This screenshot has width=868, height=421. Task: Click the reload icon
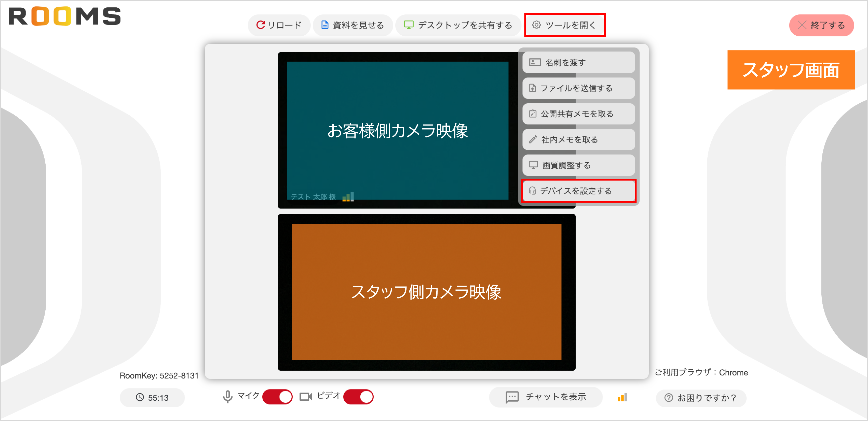tap(261, 25)
